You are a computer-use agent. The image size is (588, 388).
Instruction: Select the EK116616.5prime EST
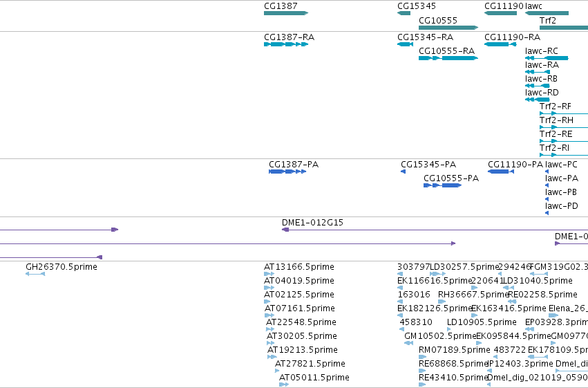coord(400,288)
